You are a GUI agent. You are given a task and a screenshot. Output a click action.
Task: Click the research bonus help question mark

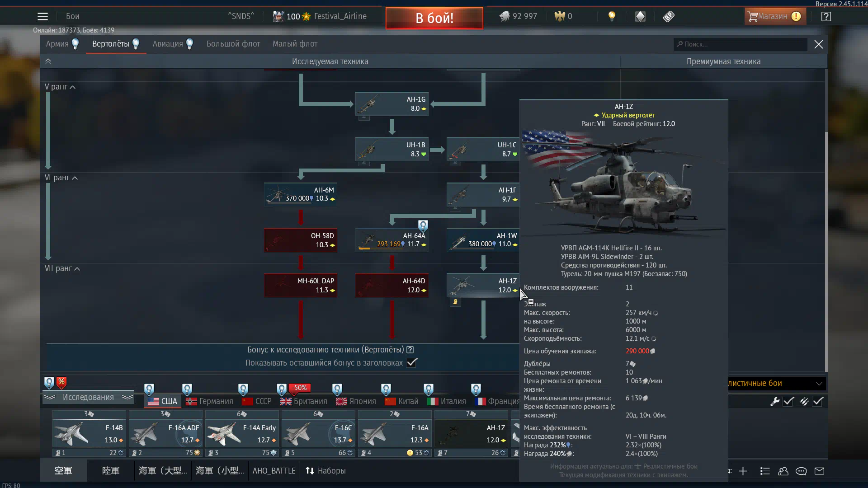[410, 350]
